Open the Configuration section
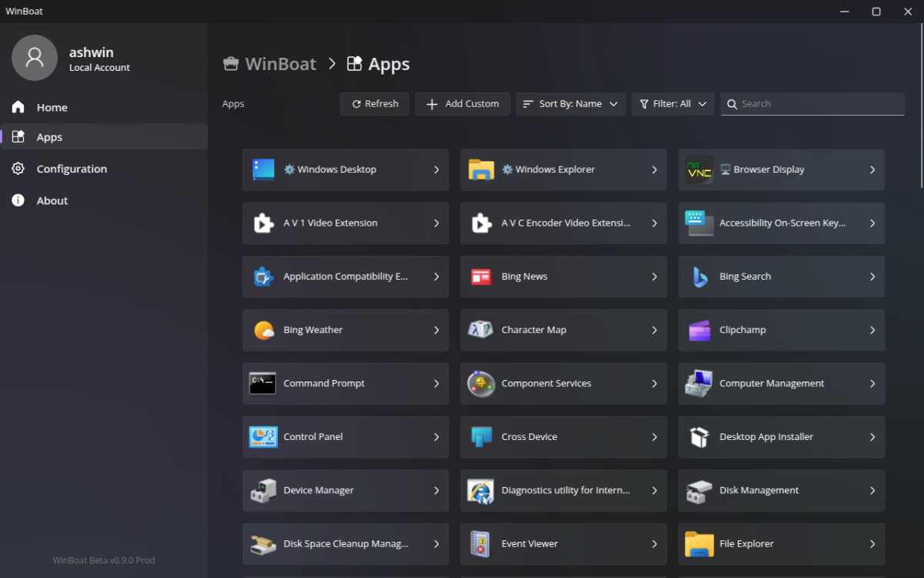This screenshot has width=924, height=578. tap(72, 168)
